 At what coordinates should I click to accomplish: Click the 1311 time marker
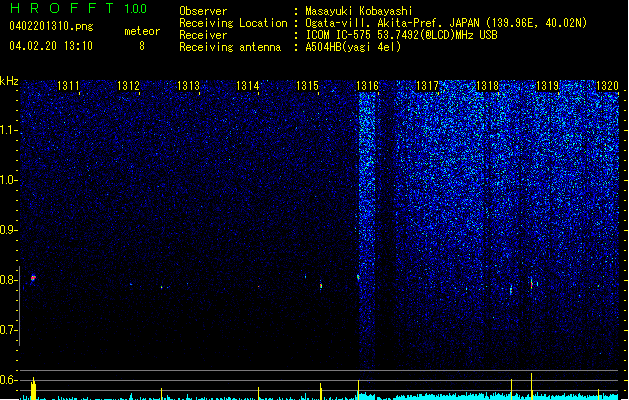coord(68,86)
